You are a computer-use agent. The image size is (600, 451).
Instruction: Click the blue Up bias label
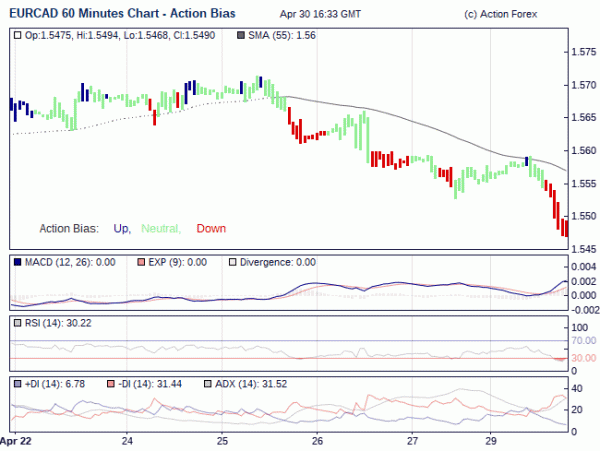pos(122,229)
